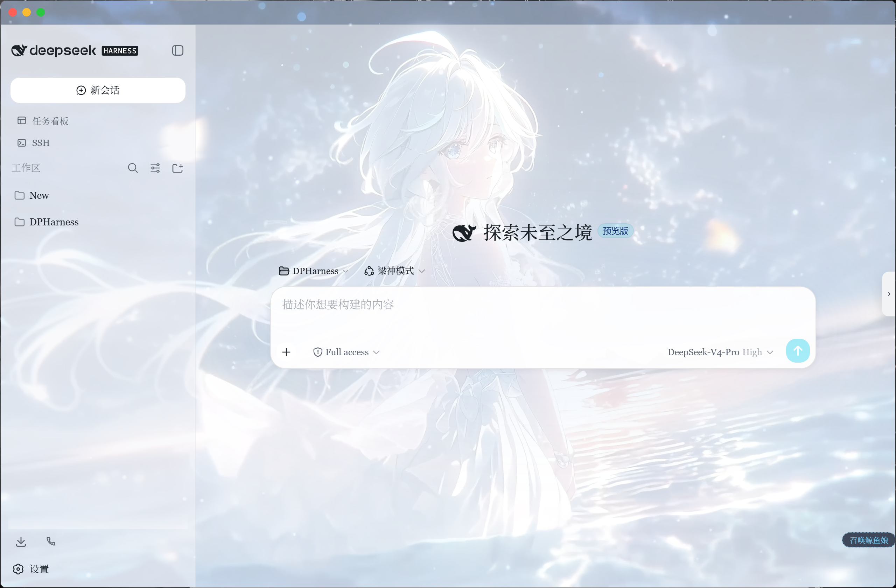This screenshot has height=588, width=896.
Task: Expand the DPHarness workspace dropdown above prompt
Action: click(x=314, y=271)
